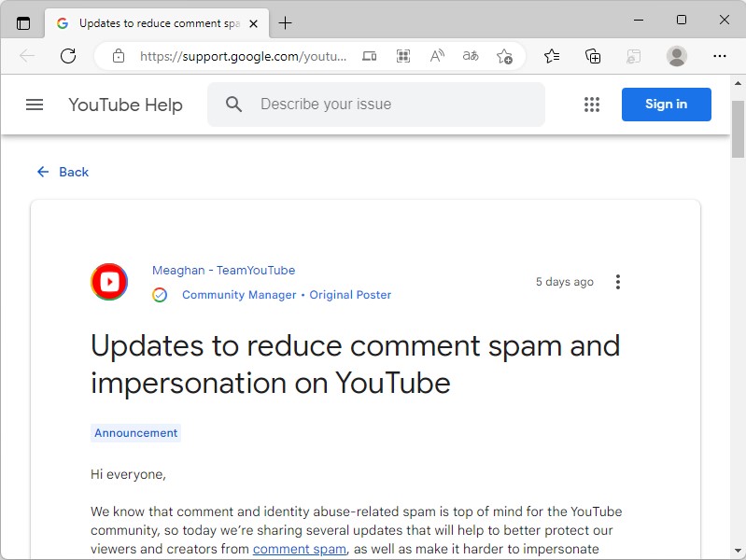Go to the YouTube Help home title
Image resolution: width=746 pixels, height=560 pixels.
(x=126, y=105)
